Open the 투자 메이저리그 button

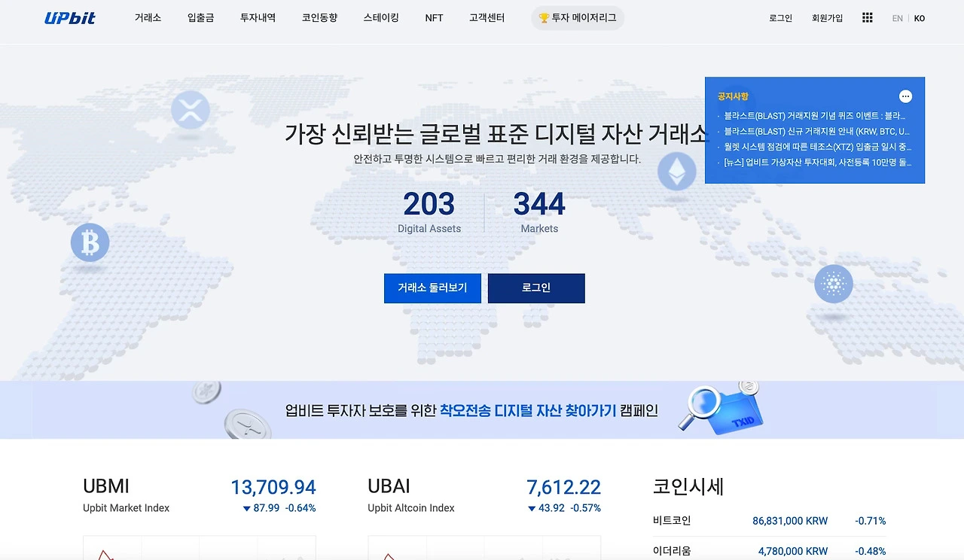(x=578, y=18)
